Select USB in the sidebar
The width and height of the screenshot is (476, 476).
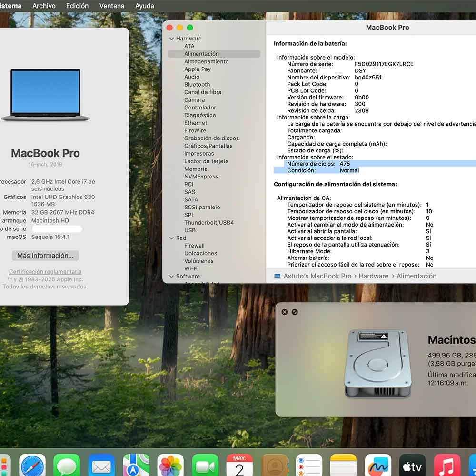tap(190, 230)
